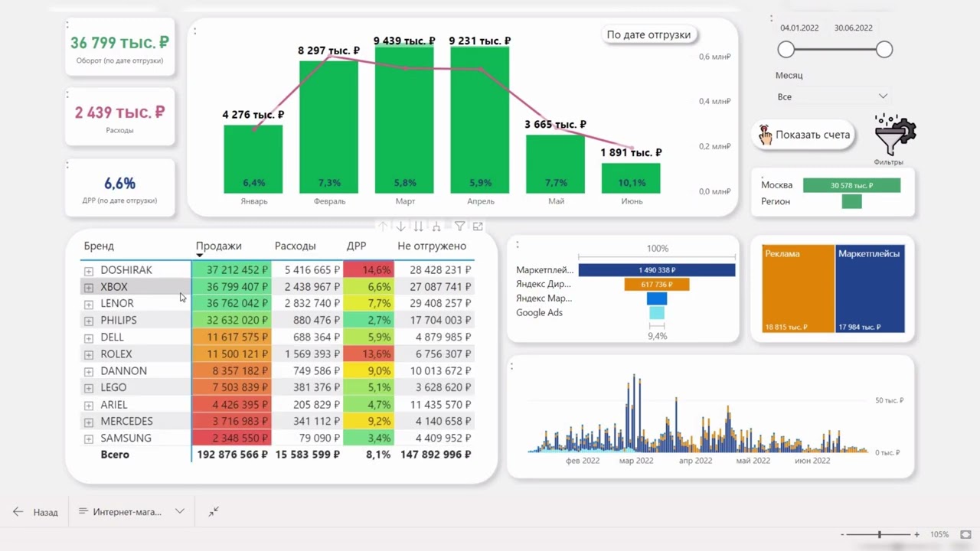Expand the DOSHIRAK brand row
This screenshot has width=980, height=551.
(x=89, y=271)
